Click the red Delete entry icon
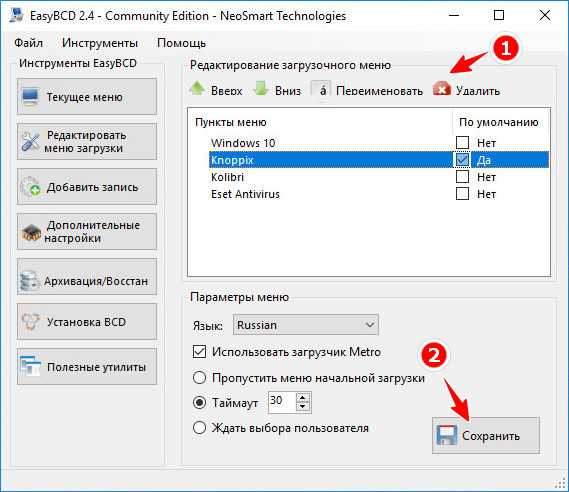 coord(442,89)
